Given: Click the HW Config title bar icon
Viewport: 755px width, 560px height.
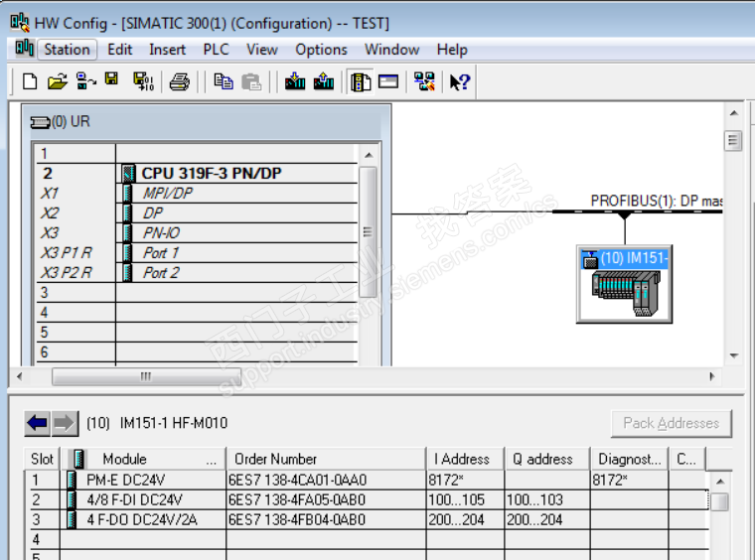Looking at the screenshot, I should pos(20,23).
